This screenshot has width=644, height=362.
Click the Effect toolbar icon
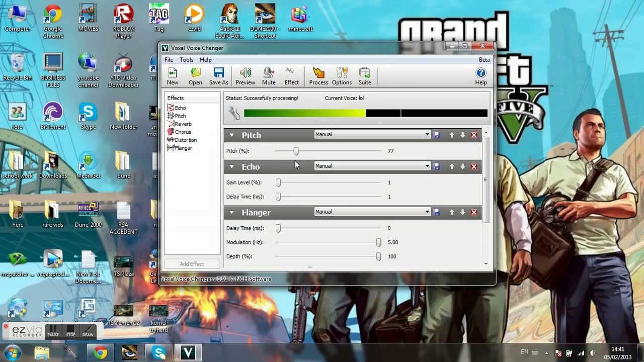pyautogui.click(x=291, y=76)
